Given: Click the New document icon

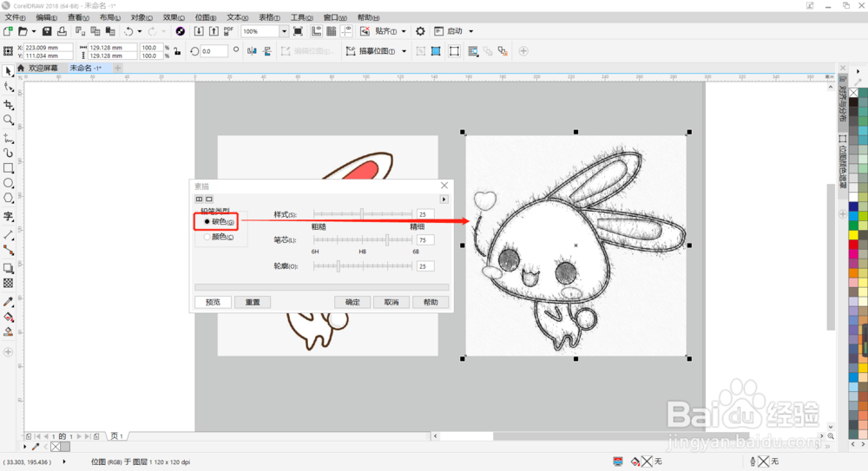Looking at the screenshot, I should [8, 31].
